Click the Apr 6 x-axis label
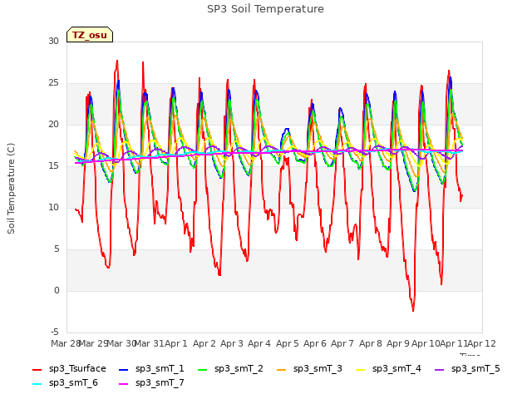The height and width of the screenshot is (399, 532). tap(315, 343)
